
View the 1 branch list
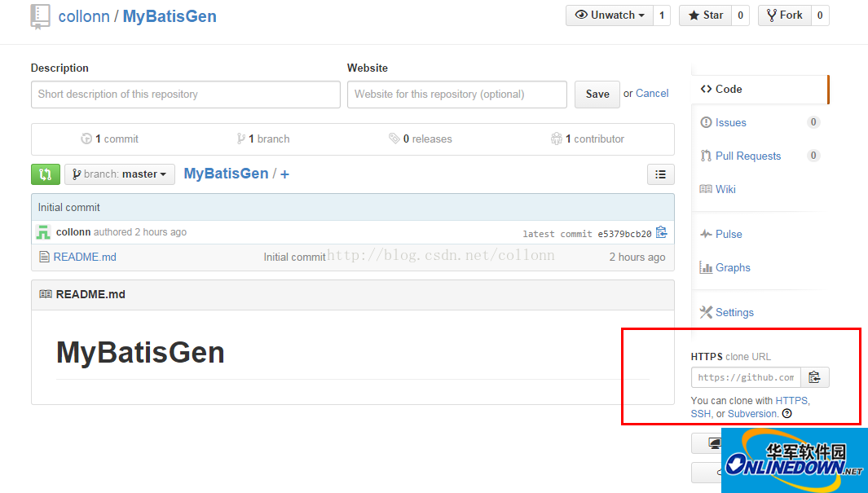263,139
